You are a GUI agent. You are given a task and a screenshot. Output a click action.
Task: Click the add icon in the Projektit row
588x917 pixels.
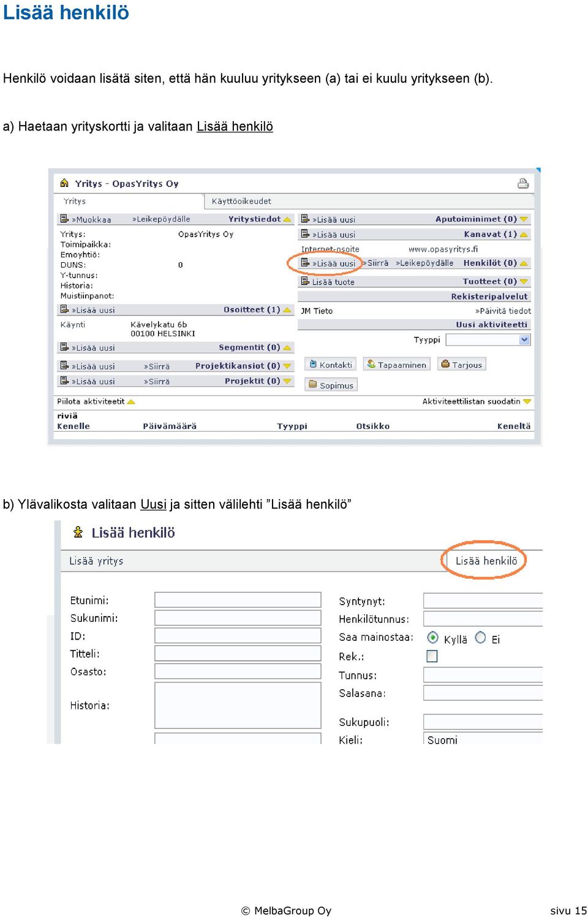[x=64, y=380]
